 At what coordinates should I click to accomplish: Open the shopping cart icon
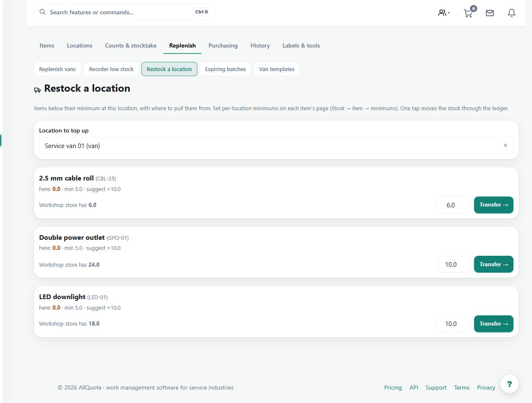(x=468, y=13)
